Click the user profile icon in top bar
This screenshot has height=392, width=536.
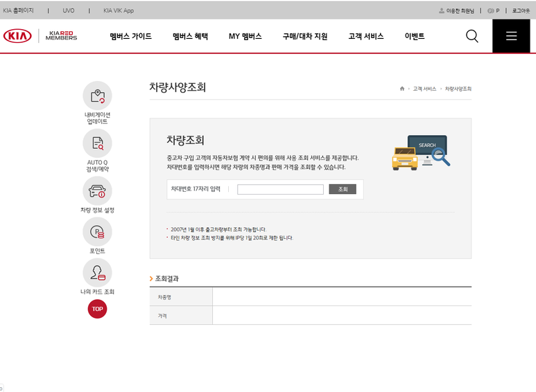[x=441, y=10]
